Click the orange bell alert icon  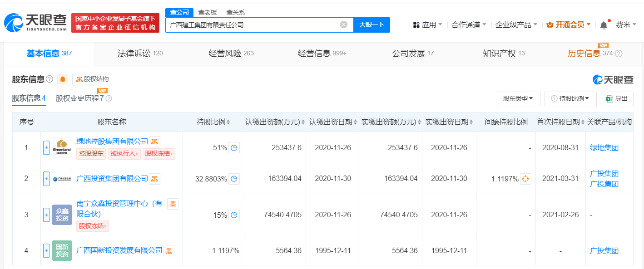click(x=63, y=80)
